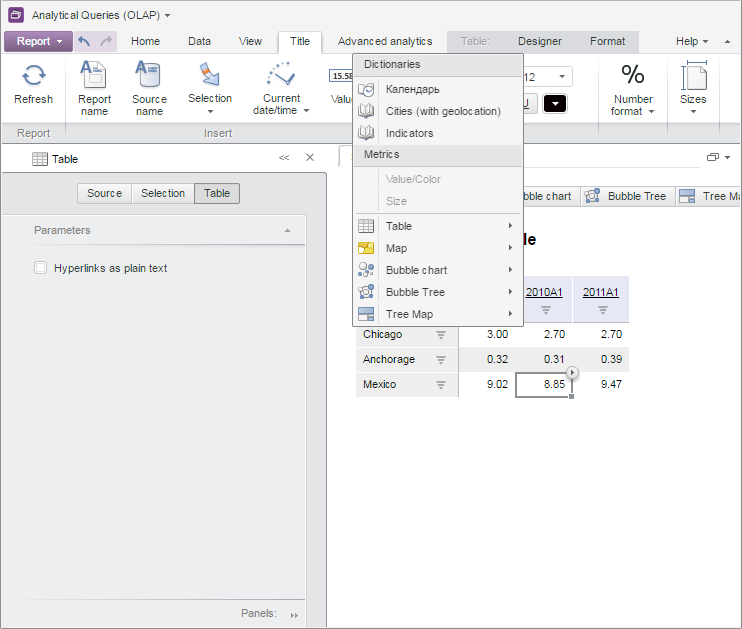This screenshot has width=742, height=629.
Task: Open the Bubble Tree submenu
Action: (437, 292)
